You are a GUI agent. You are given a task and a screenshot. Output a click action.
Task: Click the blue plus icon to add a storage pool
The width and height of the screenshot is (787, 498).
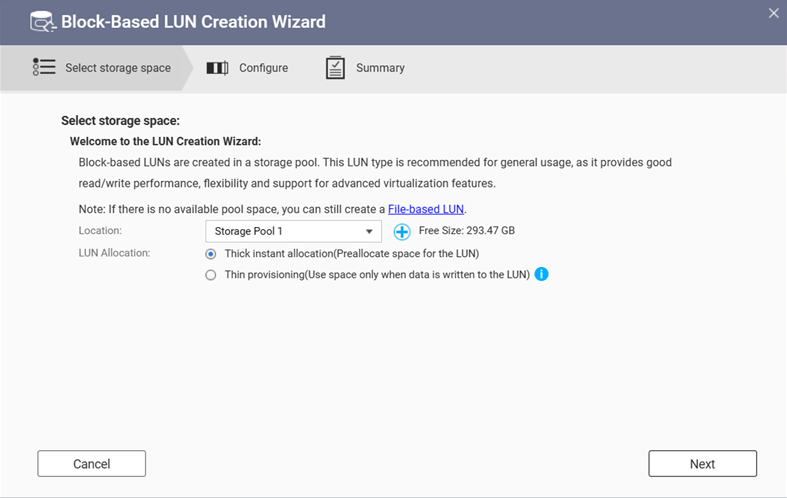(x=402, y=232)
